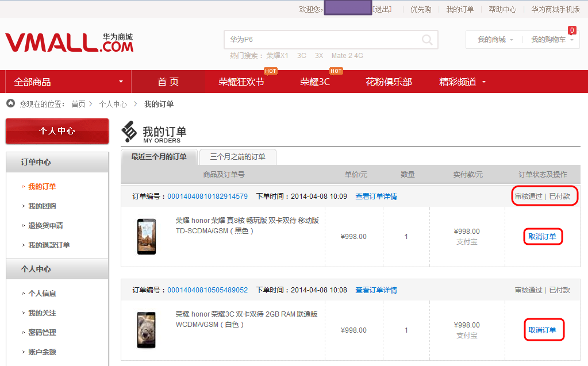Click the 退出 logout link
The image size is (588, 366).
382,9
